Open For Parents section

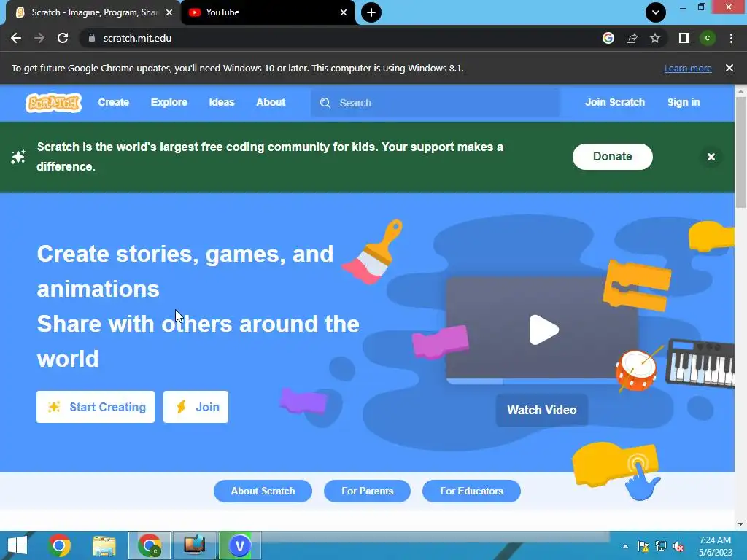368,491
